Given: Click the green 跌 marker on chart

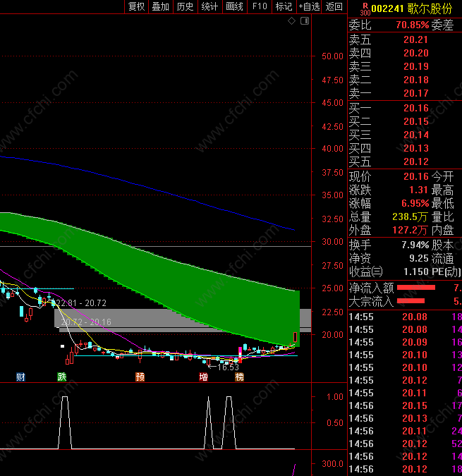Looking at the screenshot, I should point(62,377).
